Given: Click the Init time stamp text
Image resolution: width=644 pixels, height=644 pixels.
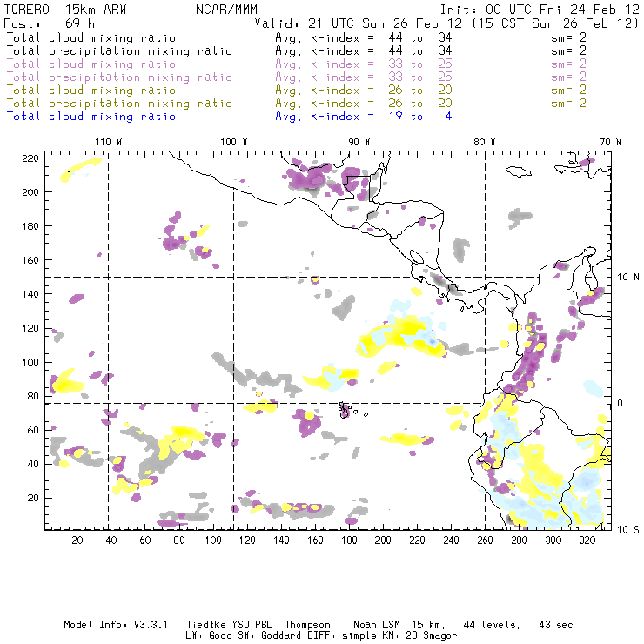Looking at the screenshot, I should pyautogui.click(x=540, y=9).
